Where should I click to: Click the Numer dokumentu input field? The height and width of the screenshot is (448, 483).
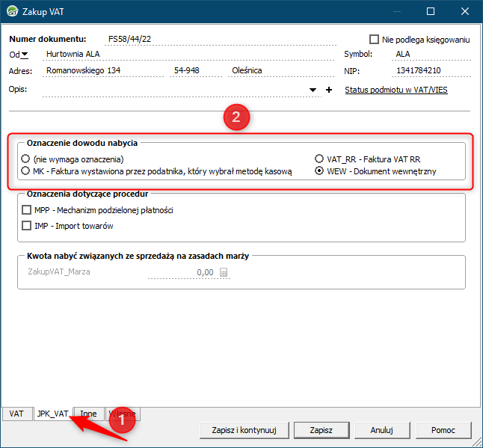[217, 39]
